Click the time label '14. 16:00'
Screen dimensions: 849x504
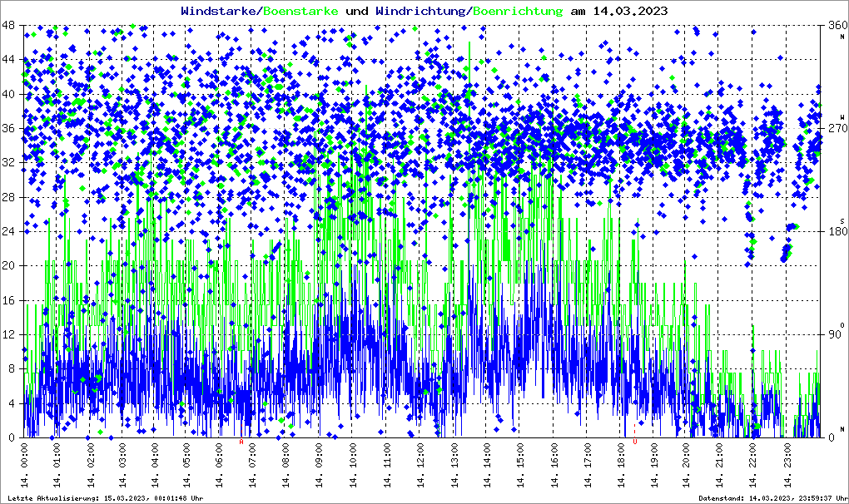point(555,465)
